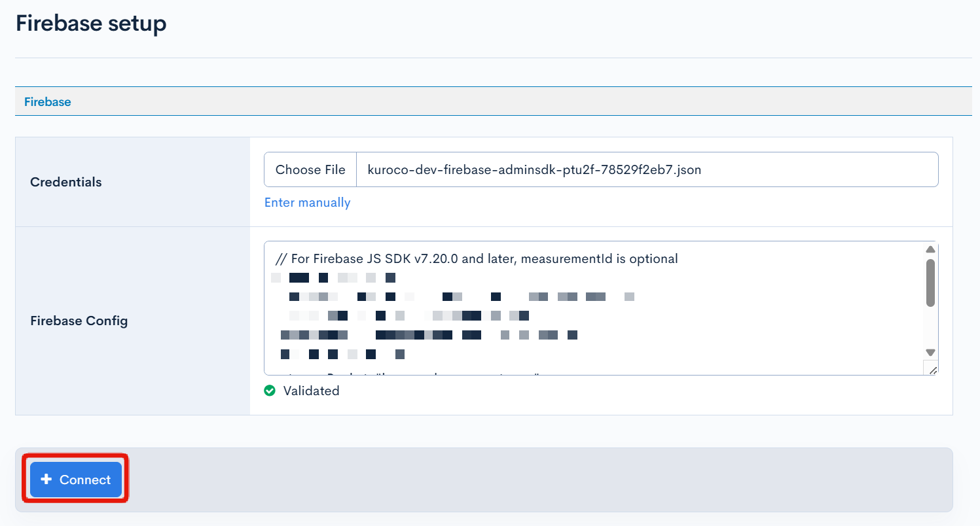Image resolution: width=980 pixels, height=526 pixels.
Task: Click the Validated status text
Action: point(311,391)
